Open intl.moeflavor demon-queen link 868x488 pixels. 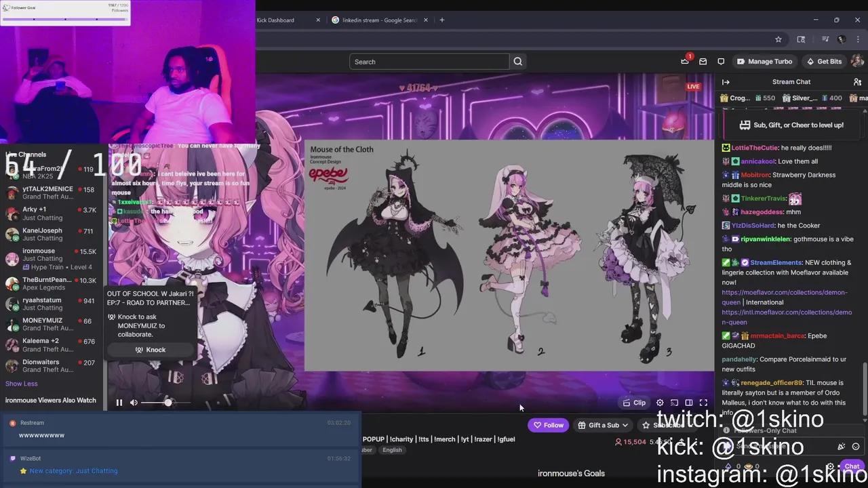point(787,317)
